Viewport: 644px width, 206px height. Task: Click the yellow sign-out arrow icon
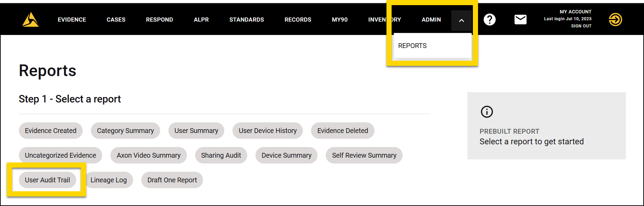point(615,20)
